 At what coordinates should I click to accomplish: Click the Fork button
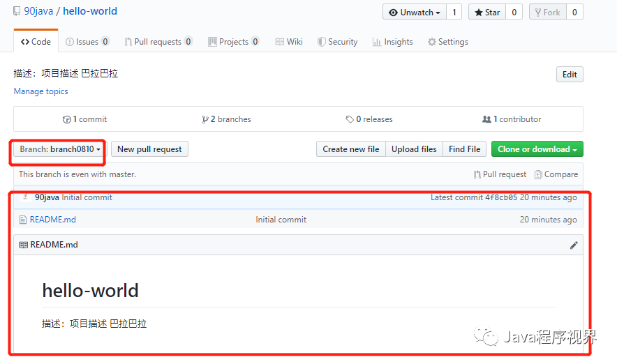(x=548, y=12)
